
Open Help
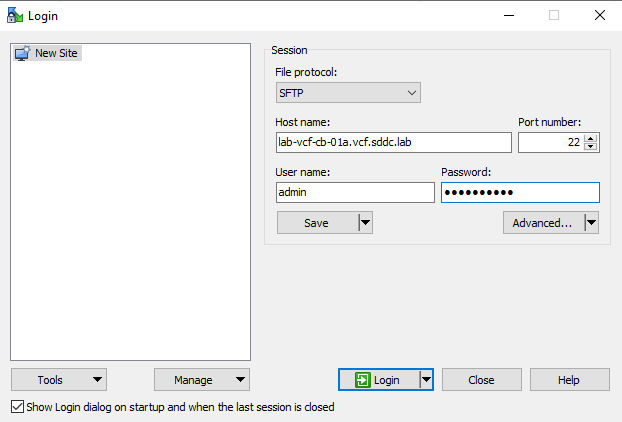click(x=569, y=380)
